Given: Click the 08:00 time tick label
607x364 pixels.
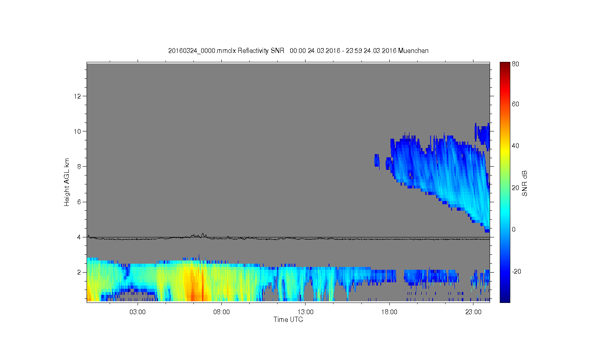Looking at the screenshot, I should (x=221, y=312).
